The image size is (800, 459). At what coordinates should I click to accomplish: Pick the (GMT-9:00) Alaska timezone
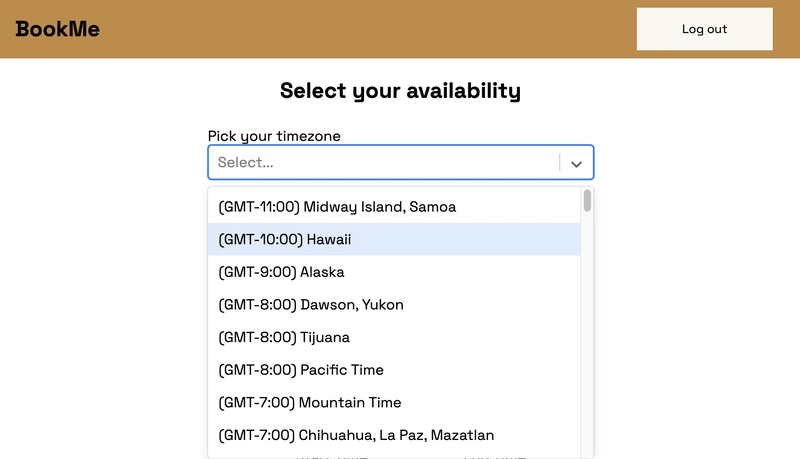click(394, 272)
